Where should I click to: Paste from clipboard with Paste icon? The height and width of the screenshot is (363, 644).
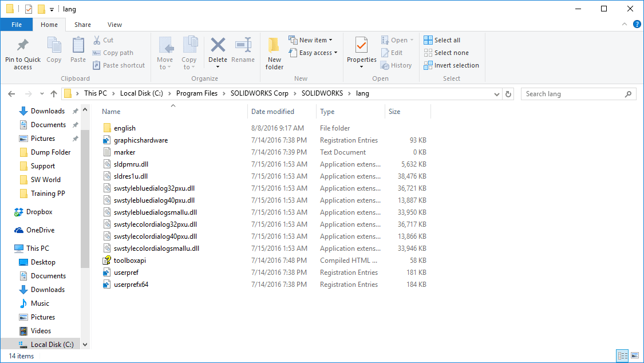pos(78,52)
